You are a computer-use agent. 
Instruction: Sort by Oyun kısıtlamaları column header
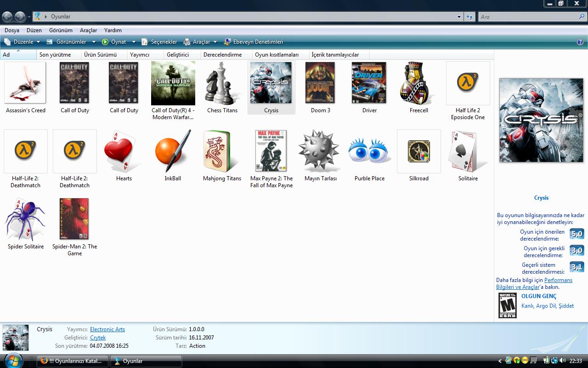point(280,55)
